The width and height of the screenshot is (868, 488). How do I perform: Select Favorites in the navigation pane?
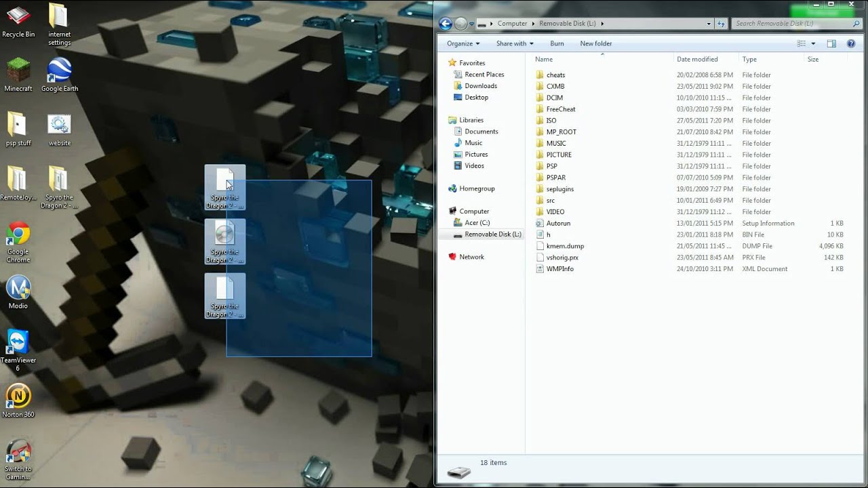pos(472,63)
